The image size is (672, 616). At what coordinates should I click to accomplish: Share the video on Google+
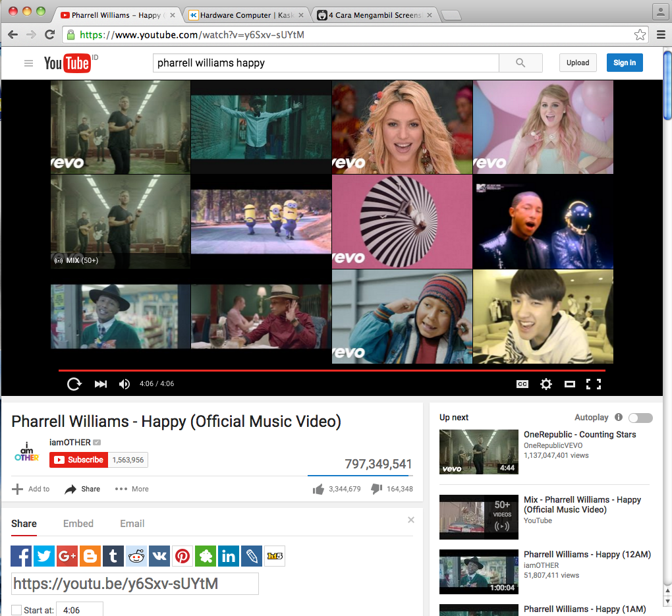pyautogui.click(x=67, y=556)
